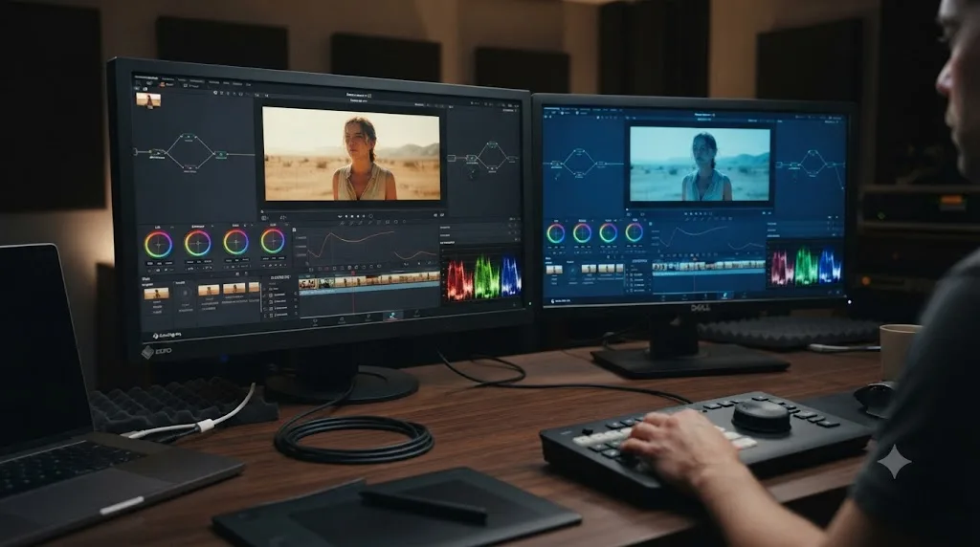Select top node in right monitor's right node graph
The width and height of the screenshot is (980, 547).
pos(812,152)
